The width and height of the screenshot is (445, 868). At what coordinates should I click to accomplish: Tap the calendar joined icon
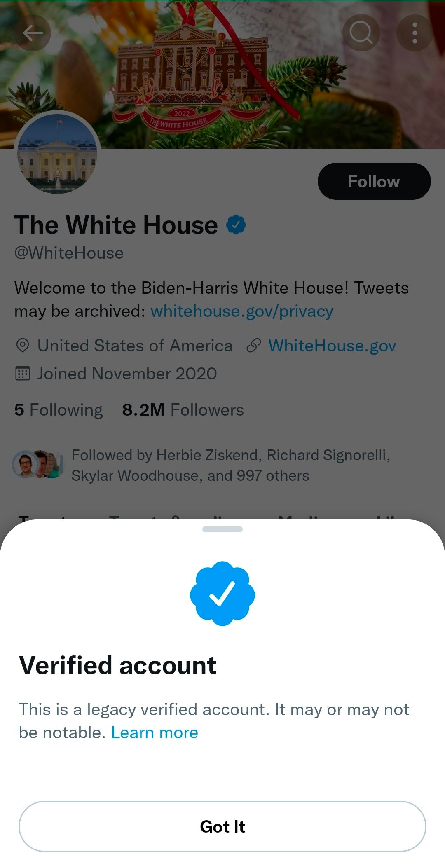[x=22, y=374]
